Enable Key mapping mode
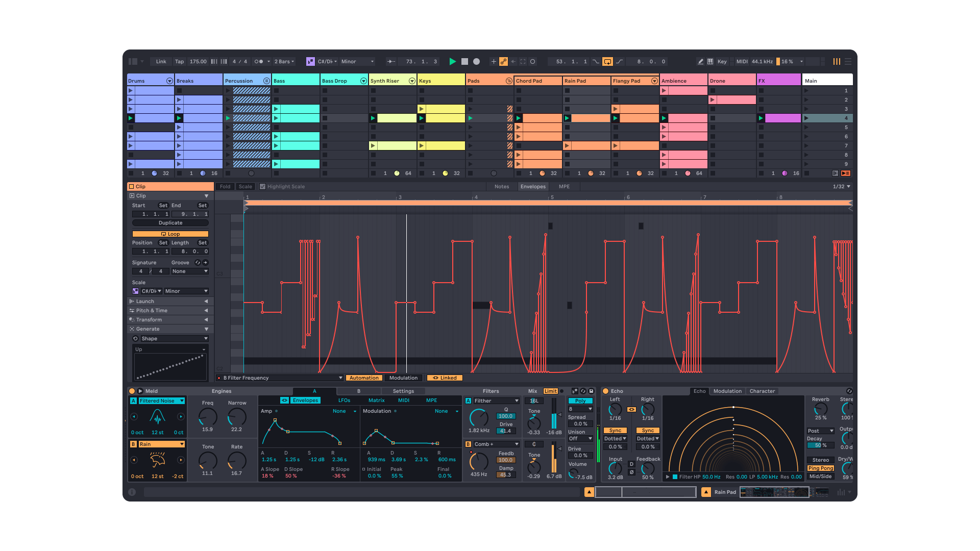980x551 pixels. point(722,61)
